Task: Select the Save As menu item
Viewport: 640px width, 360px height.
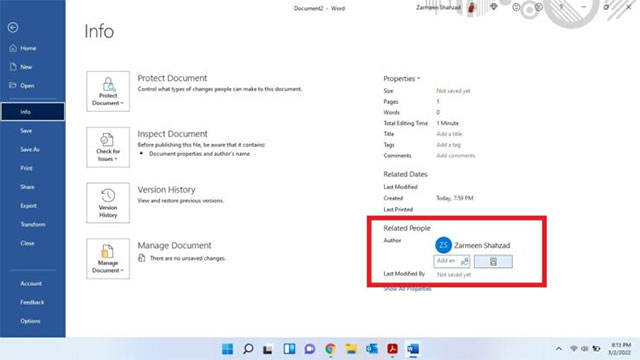Action: pyautogui.click(x=30, y=149)
